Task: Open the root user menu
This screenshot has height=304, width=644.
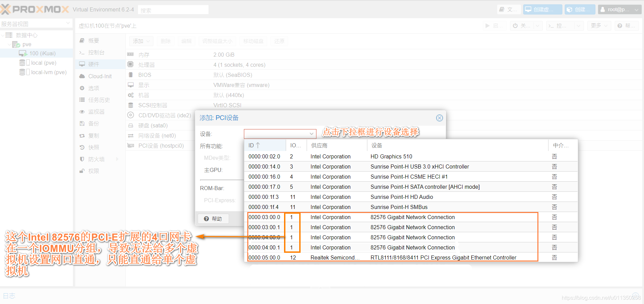Action: [620, 9]
